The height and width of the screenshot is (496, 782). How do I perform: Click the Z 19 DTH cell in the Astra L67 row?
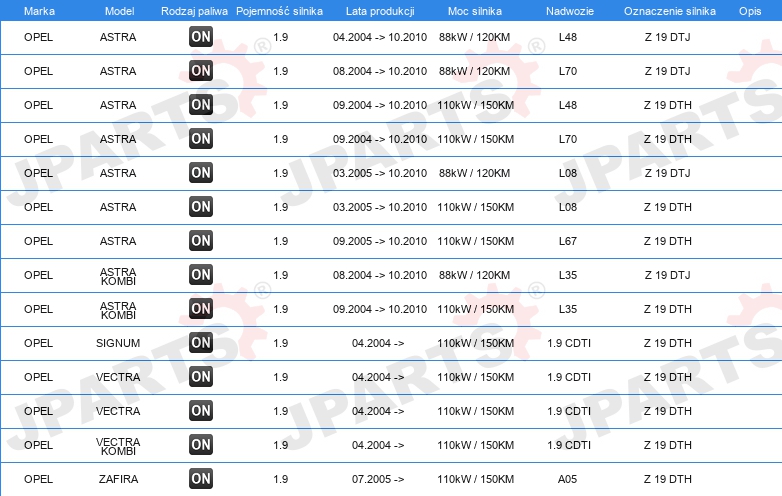click(x=668, y=241)
